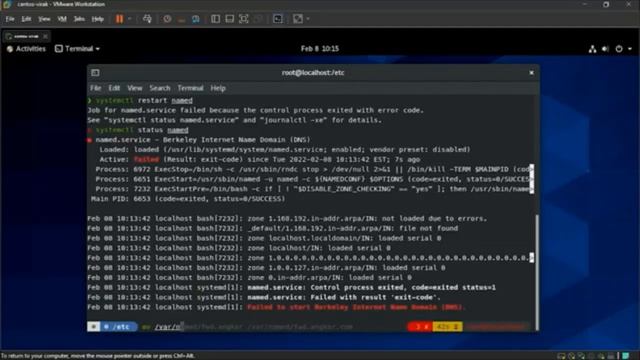Restore the VMware Workstation window
The height and width of the screenshot is (360, 640).
[606, 4]
